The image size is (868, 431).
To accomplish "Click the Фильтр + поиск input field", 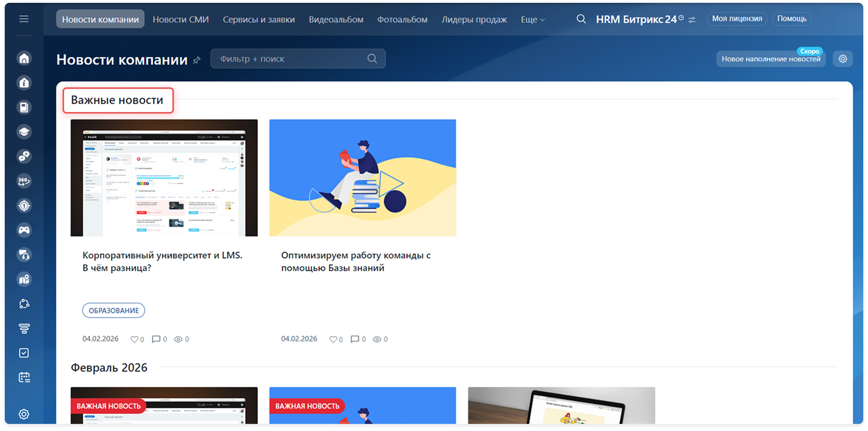I will [289, 59].
